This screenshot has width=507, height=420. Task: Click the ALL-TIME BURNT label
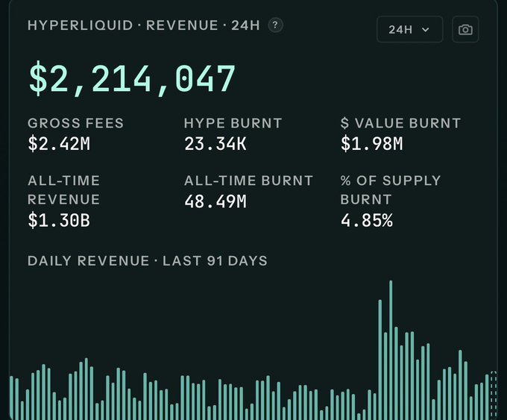[248, 181]
